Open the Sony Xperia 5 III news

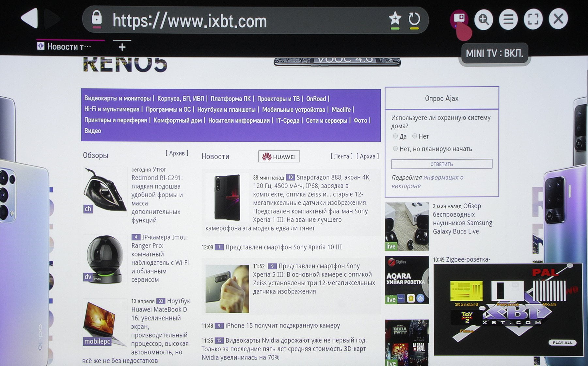click(314, 278)
